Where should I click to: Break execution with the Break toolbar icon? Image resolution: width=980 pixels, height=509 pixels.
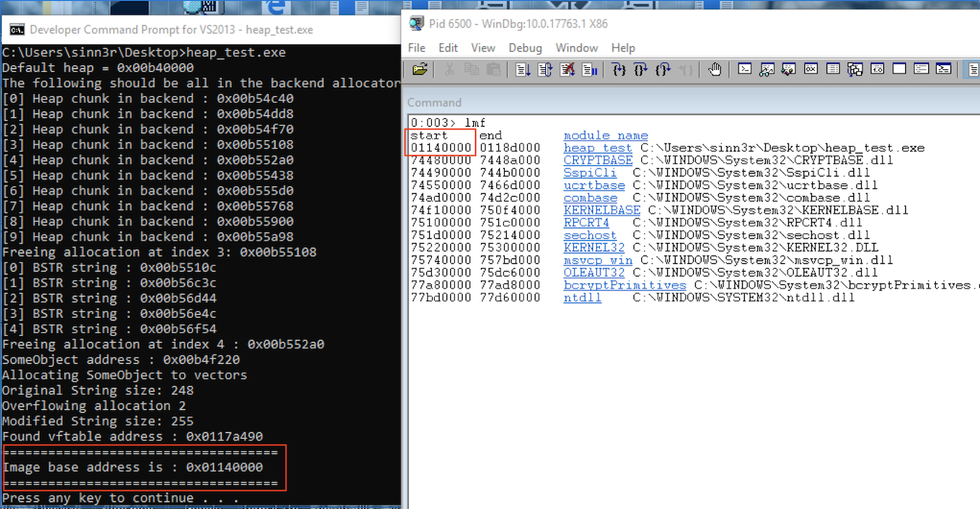tap(589, 69)
